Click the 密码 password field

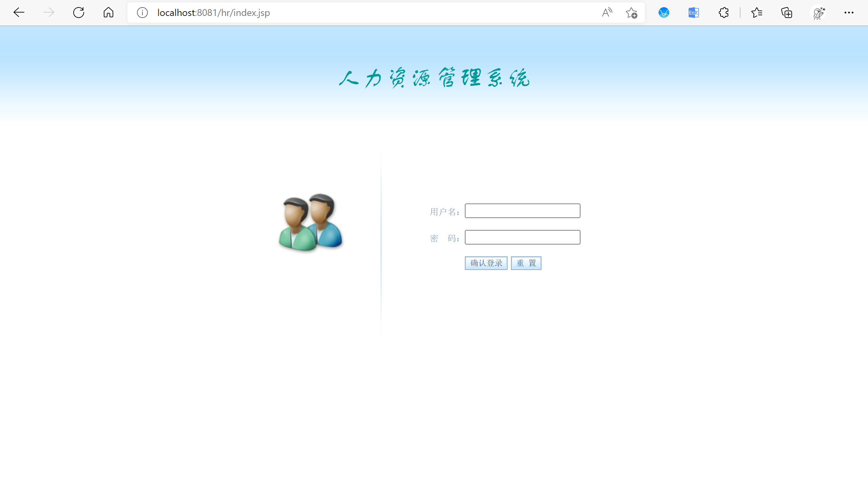(522, 237)
